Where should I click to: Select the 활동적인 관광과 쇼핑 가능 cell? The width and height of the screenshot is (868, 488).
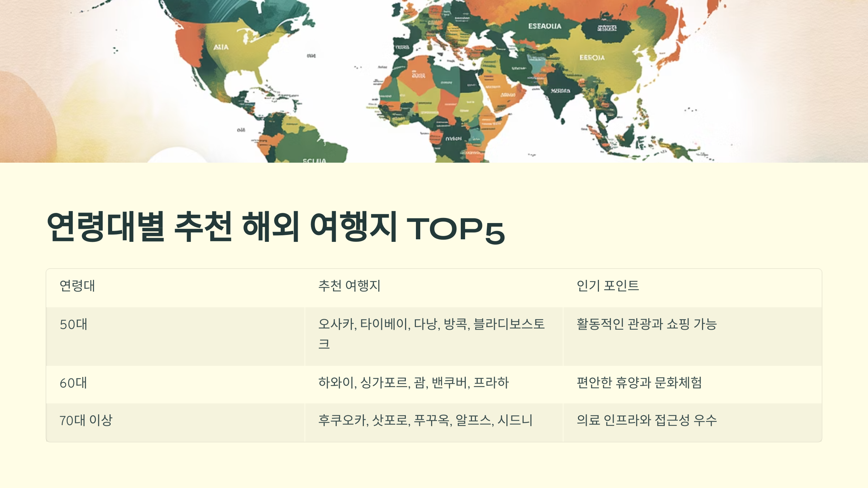click(647, 324)
